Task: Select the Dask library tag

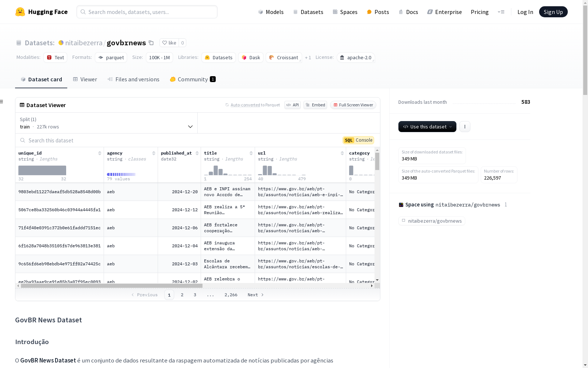Action: pyautogui.click(x=251, y=57)
